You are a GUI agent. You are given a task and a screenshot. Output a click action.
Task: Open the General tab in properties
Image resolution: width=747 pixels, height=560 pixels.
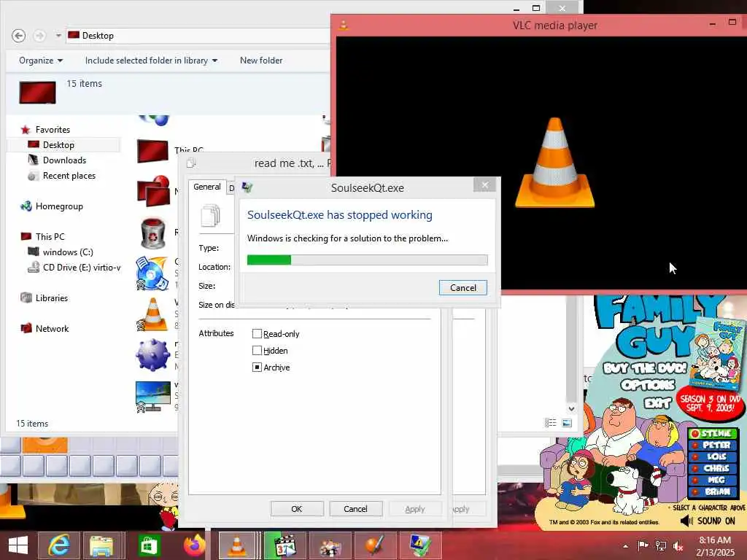point(206,187)
